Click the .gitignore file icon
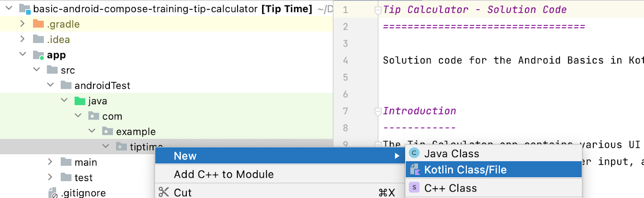The width and height of the screenshot is (644, 198). click(x=53, y=193)
